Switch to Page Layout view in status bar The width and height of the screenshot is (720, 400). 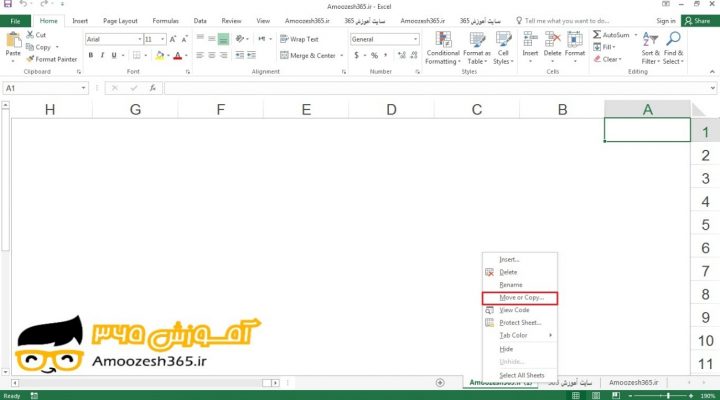596,395
